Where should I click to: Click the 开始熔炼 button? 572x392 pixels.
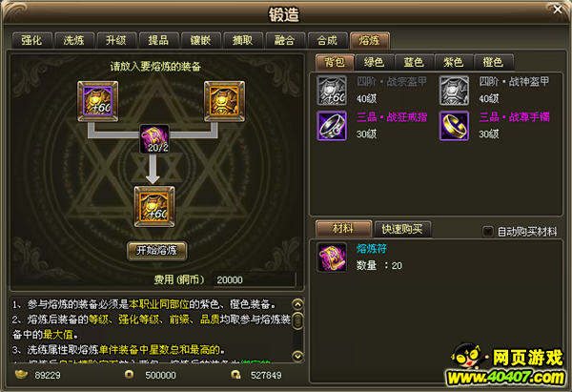tap(157, 251)
